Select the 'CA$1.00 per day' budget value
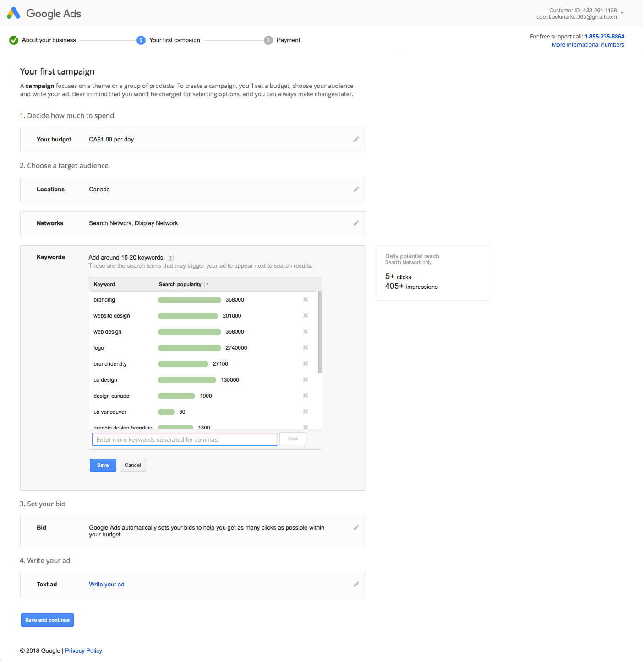This screenshot has height=661, width=644. [x=111, y=140]
